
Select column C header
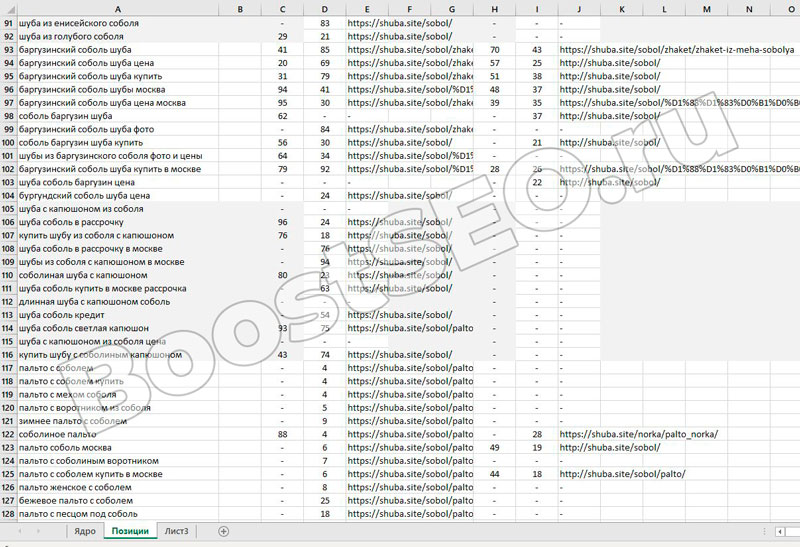(x=282, y=9)
